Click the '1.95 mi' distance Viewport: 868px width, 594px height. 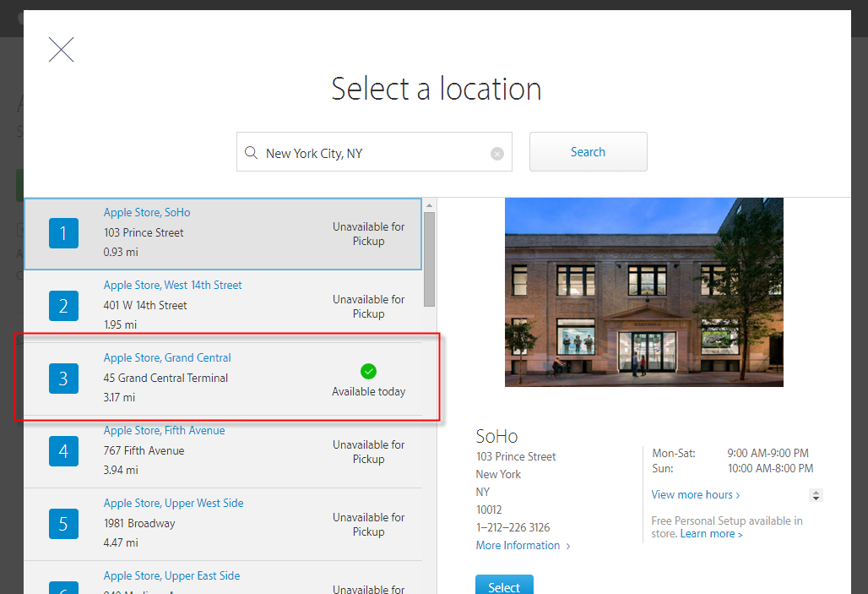(x=120, y=324)
